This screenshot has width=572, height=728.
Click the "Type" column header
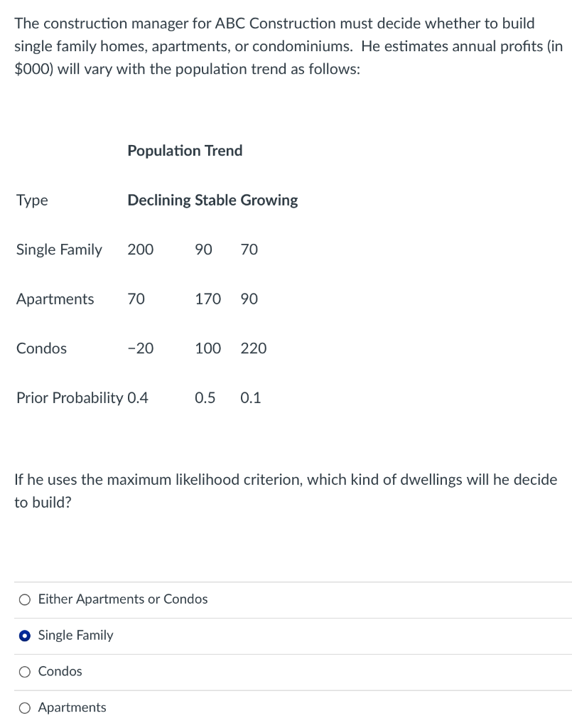click(x=32, y=200)
